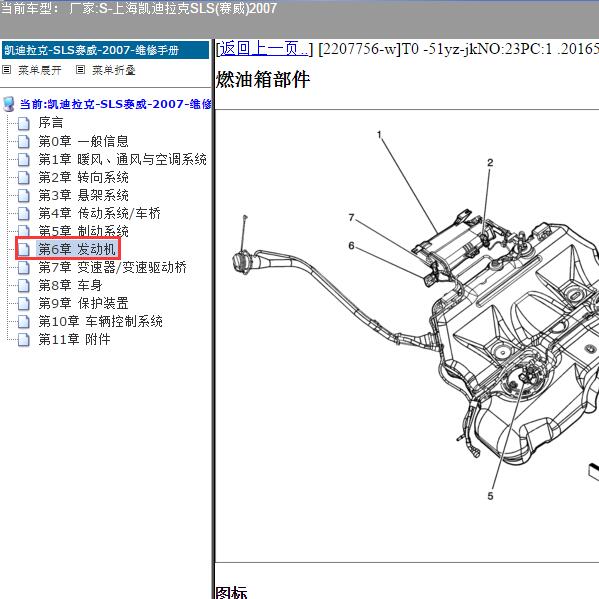Image resolution: width=599 pixels, height=599 pixels.
Task: Click the page icon beside 第10章 车辆控制系统
Action: (24, 321)
